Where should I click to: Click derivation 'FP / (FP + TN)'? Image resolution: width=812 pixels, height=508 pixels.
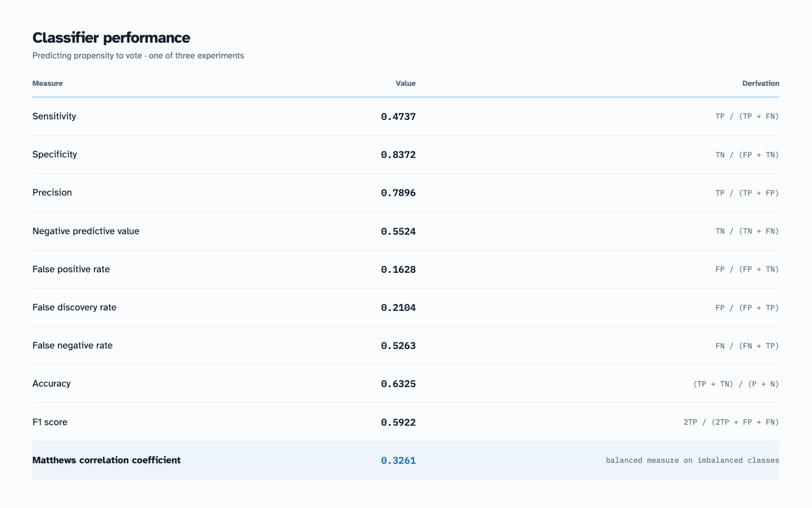coord(747,269)
